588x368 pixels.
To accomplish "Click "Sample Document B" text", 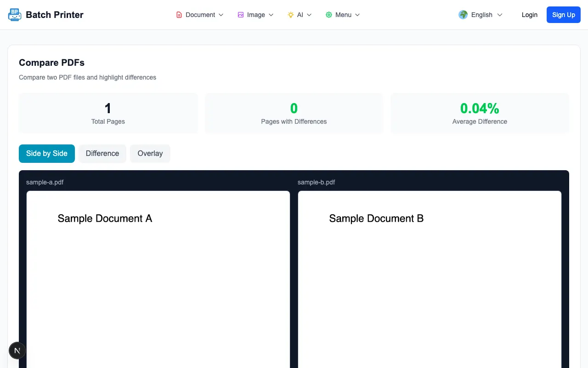I will (x=376, y=218).
